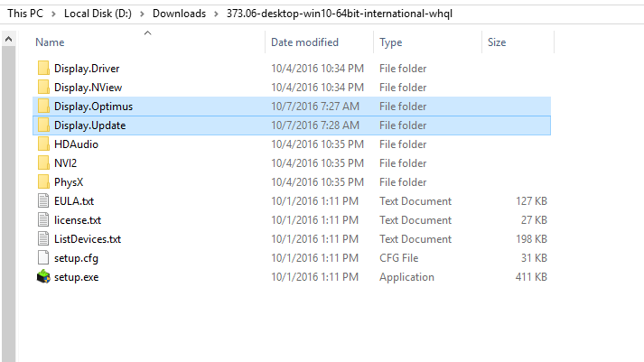
Task: Click the 31 KB size value
Action: 534,258
